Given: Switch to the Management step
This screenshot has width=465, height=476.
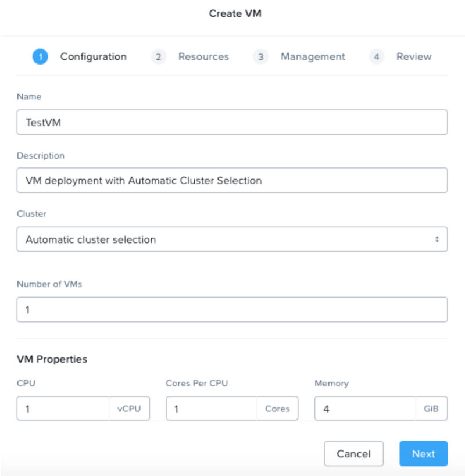Looking at the screenshot, I should pos(313,56).
